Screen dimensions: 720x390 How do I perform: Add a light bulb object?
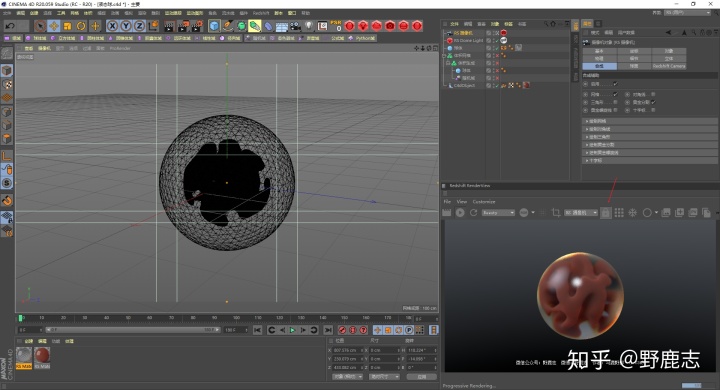tap(309, 26)
